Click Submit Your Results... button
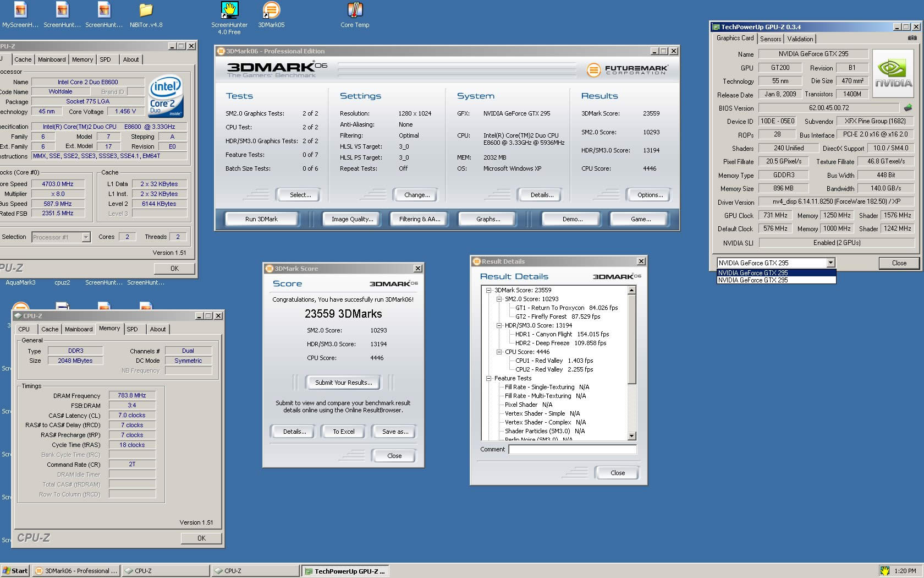Screen dimensions: 924x578 pos(343,383)
